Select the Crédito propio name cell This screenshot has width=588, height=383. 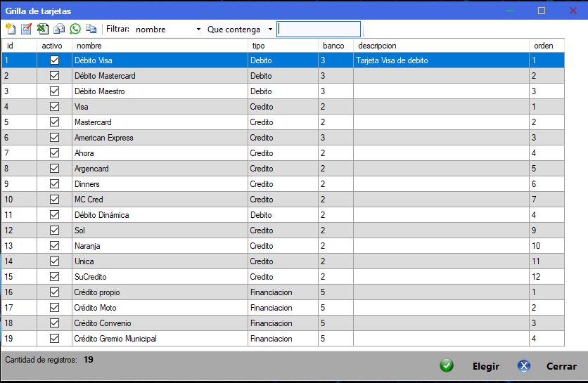[x=160, y=292]
